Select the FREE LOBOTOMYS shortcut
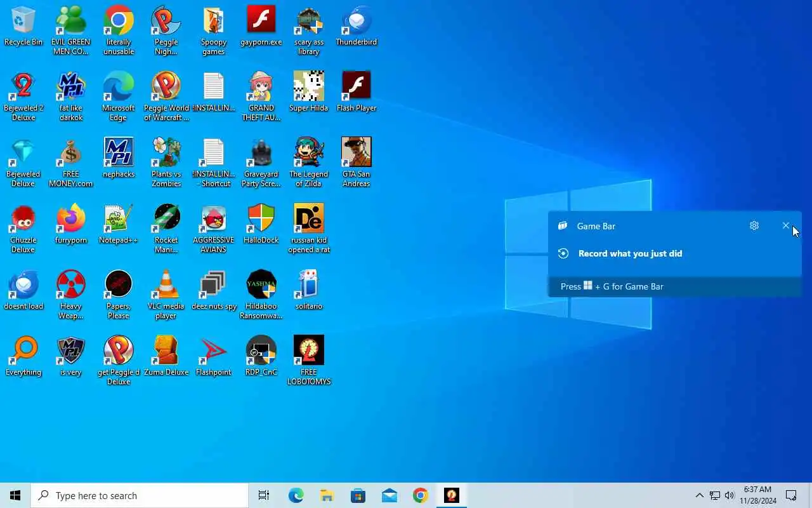Screen dimensions: 812x508 coord(309,361)
